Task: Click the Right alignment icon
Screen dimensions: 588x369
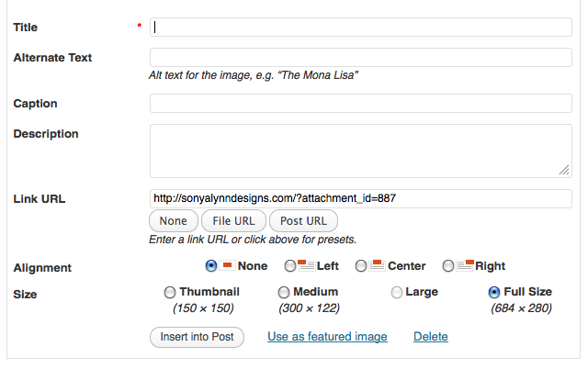Action: [x=465, y=265]
